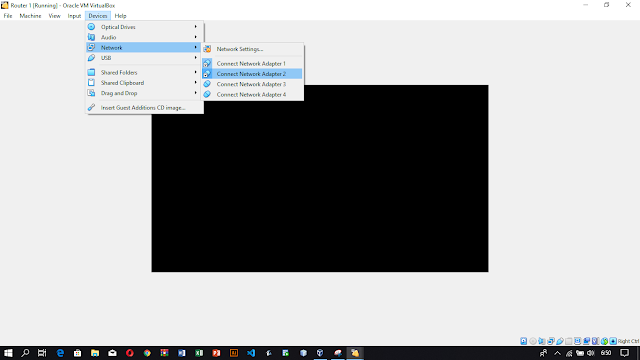640x360 pixels.
Task: Click the hard disk activity status bar icon
Action: tap(524, 341)
